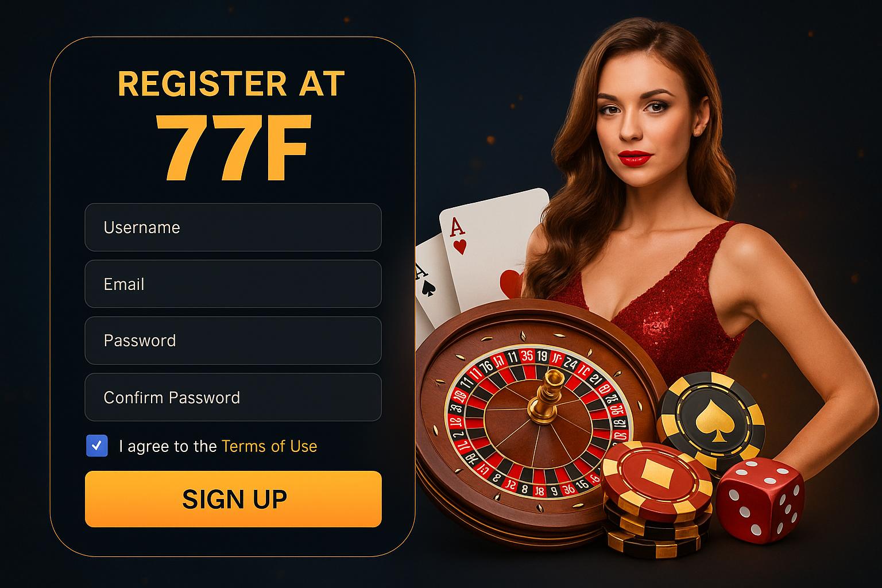Screen dimensions: 882x588
Task: Select the Password field
Action: (x=233, y=341)
